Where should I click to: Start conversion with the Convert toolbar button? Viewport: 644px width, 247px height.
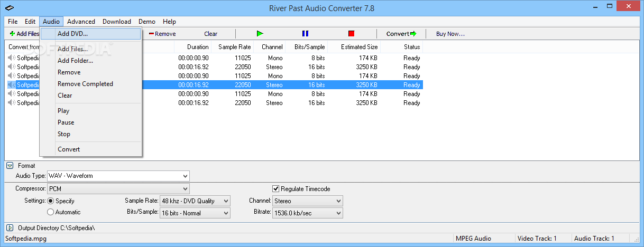[x=401, y=34]
